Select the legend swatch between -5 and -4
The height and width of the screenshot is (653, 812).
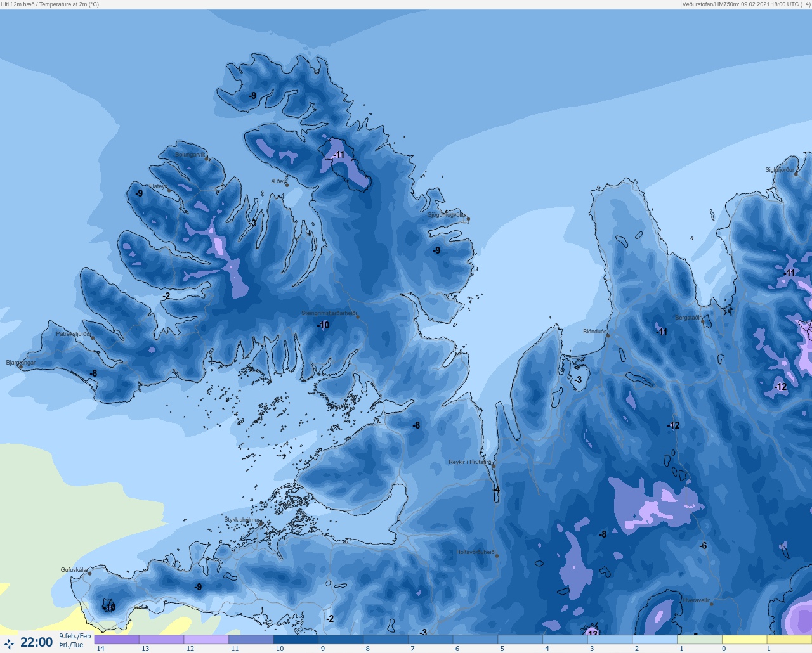coord(520,640)
